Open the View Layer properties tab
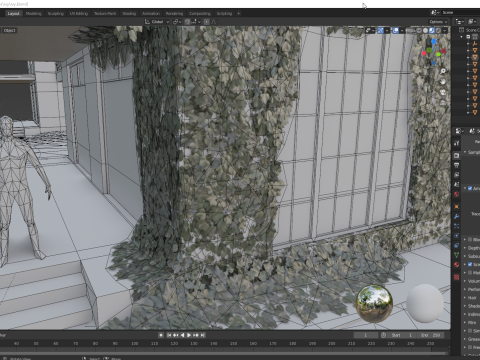The height and width of the screenshot is (360, 480). pos(456,175)
